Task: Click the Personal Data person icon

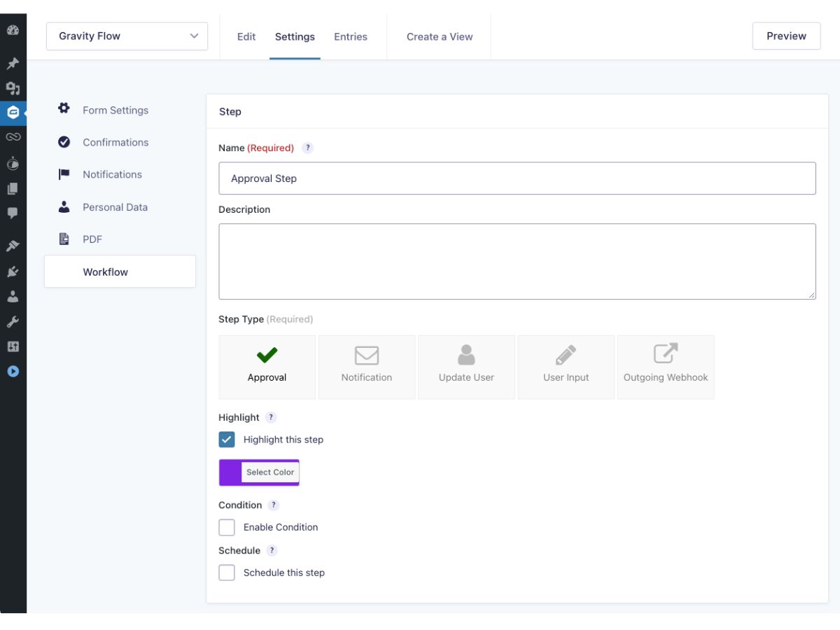Action: [x=64, y=206]
